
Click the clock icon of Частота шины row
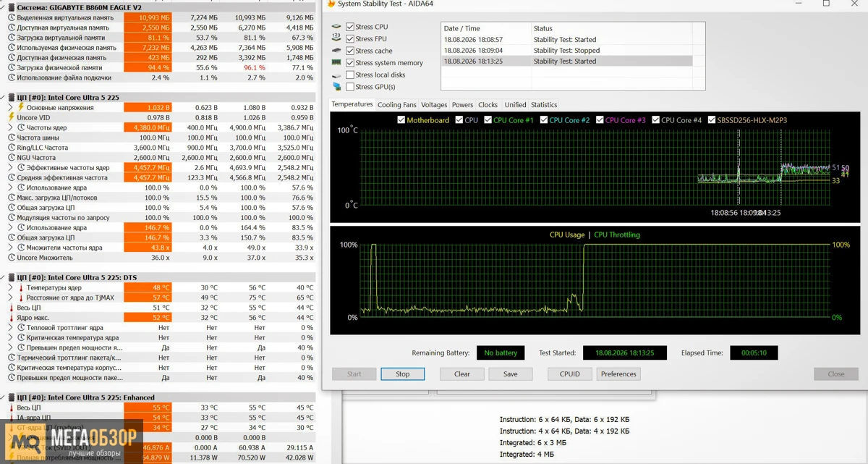tap(11, 138)
